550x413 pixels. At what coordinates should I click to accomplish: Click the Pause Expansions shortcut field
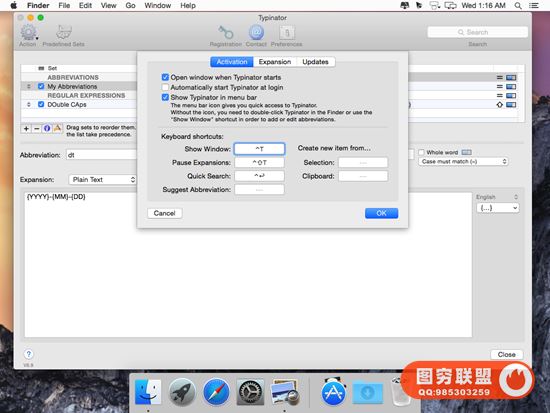(x=259, y=162)
